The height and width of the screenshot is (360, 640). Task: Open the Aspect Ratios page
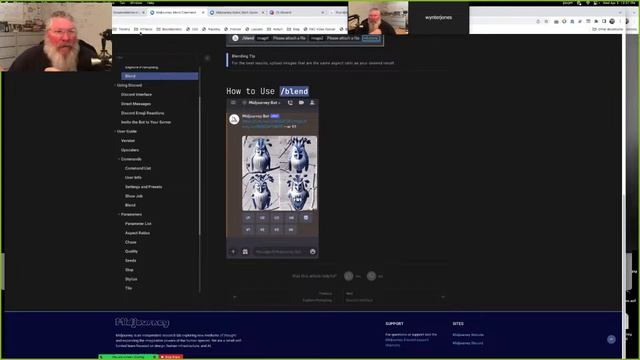coord(137,233)
